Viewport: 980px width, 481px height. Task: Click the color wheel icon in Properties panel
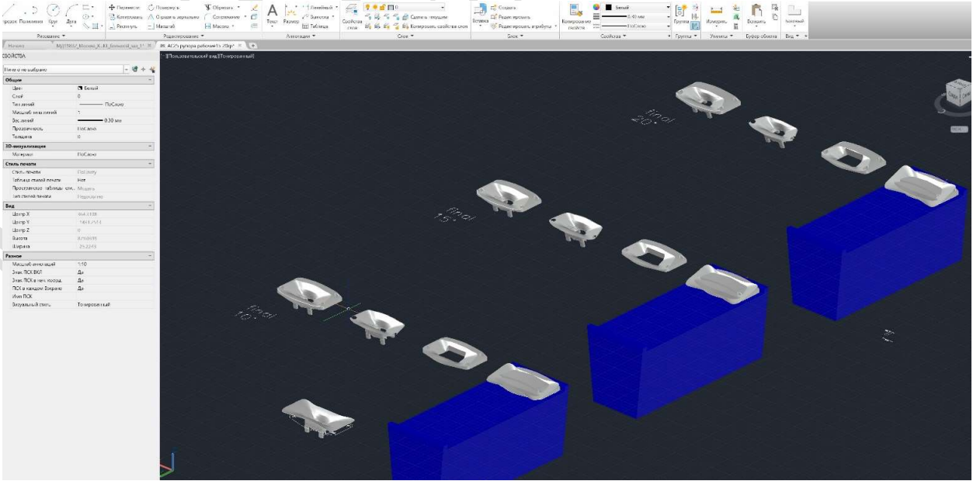pyautogui.click(x=595, y=7)
